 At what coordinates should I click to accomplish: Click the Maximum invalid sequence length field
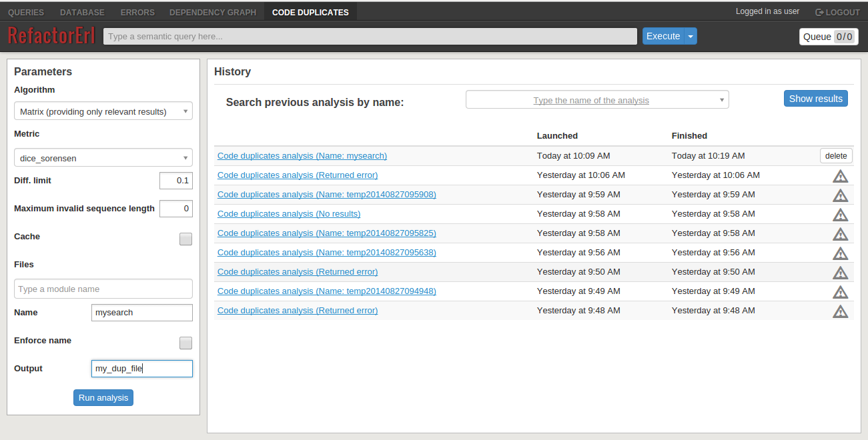pos(176,209)
